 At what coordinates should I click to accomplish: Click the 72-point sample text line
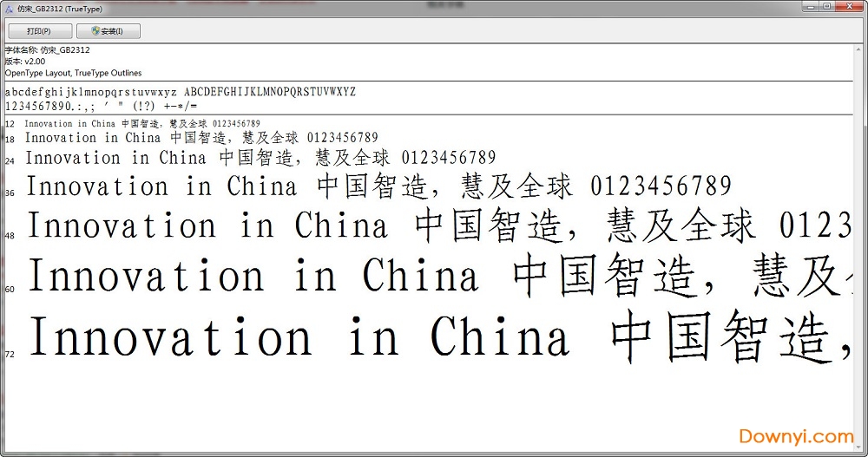click(441, 336)
